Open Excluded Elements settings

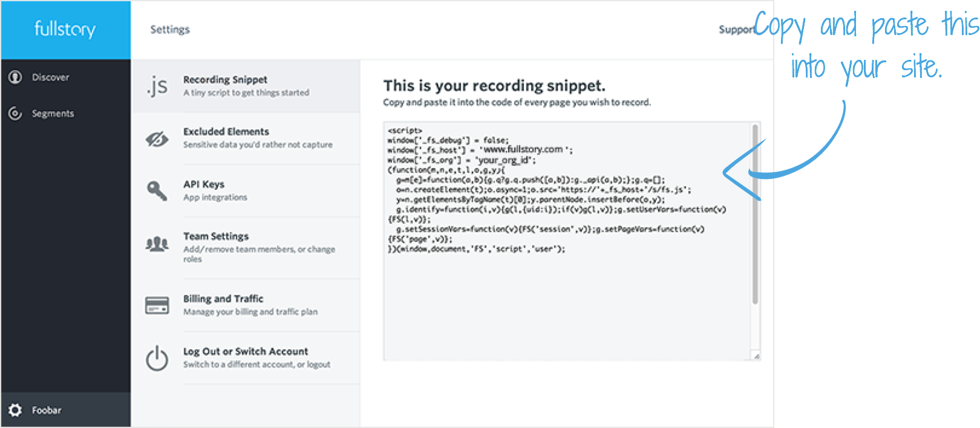pos(226,132)
